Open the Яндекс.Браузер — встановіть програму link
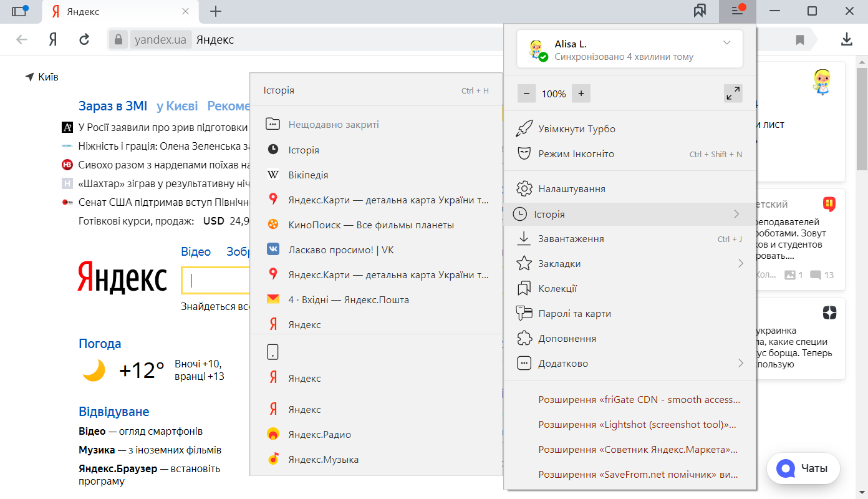 149,475
